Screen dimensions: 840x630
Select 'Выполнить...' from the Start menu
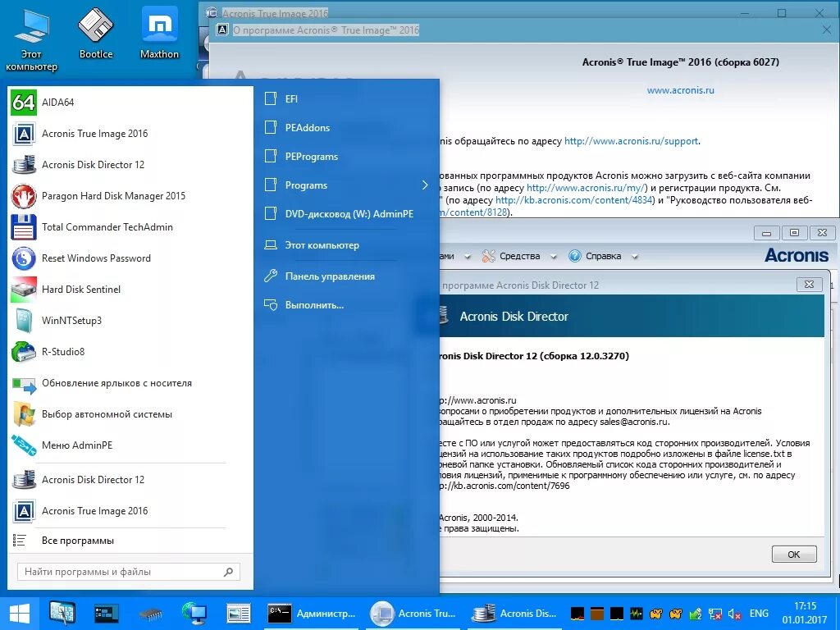316,304
